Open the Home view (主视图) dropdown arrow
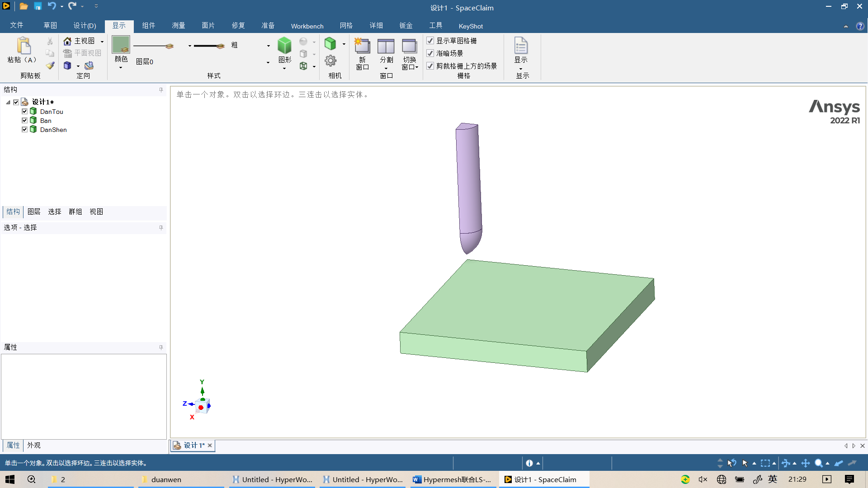This screenshot has height=488, width=868. (102, 42)
